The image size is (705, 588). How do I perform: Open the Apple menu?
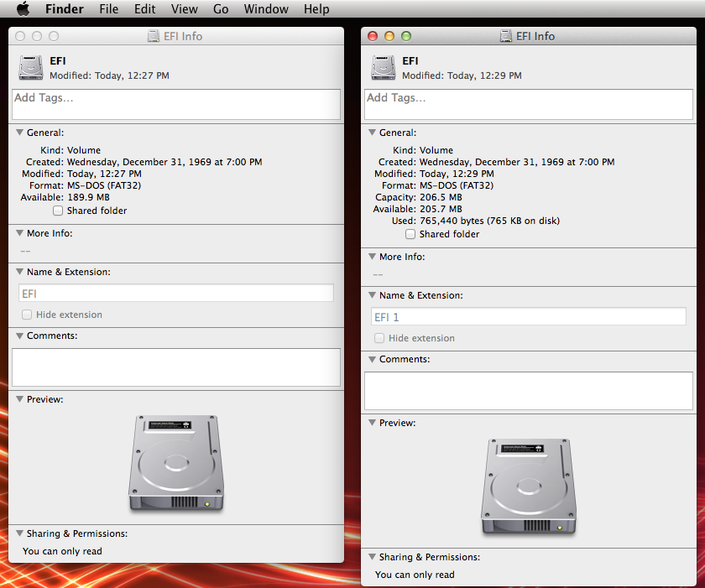pyautogui.click(x=23, y=9)
